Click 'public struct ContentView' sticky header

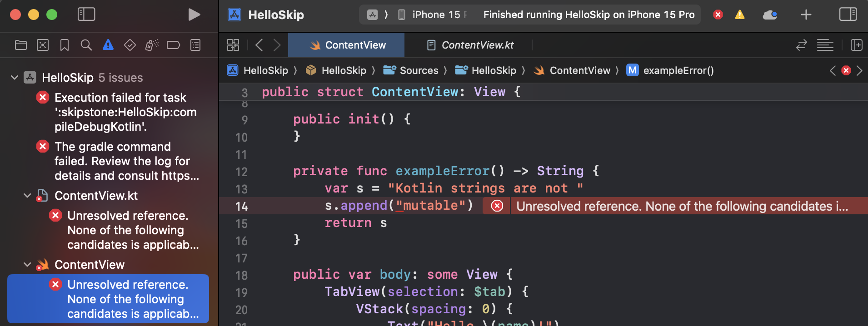(391, 92)
